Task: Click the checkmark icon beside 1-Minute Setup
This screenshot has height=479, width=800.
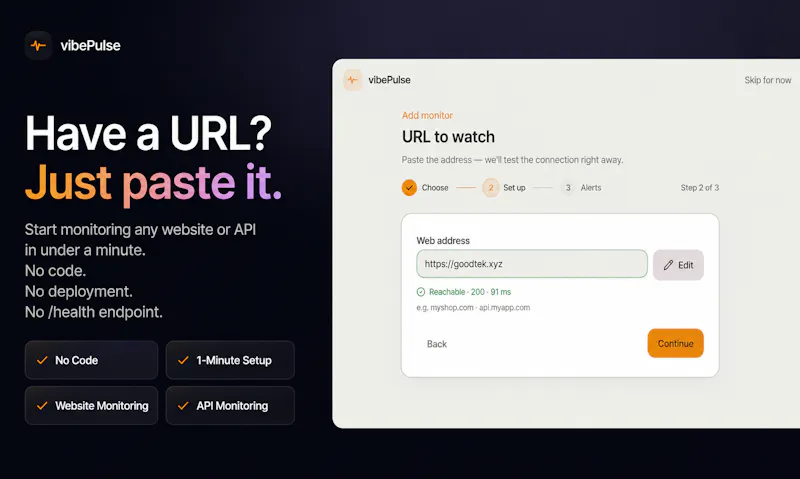Action: pos(183,360)
